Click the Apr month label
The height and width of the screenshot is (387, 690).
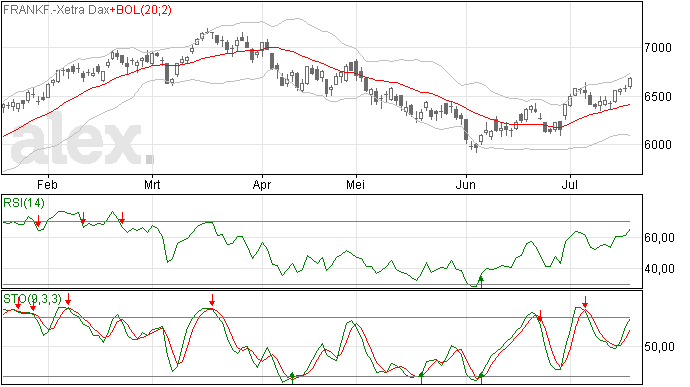tap(262, 184)
